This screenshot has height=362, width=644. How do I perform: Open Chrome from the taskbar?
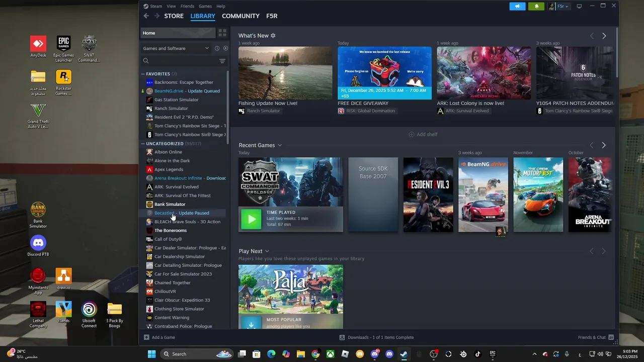(315, 354)
